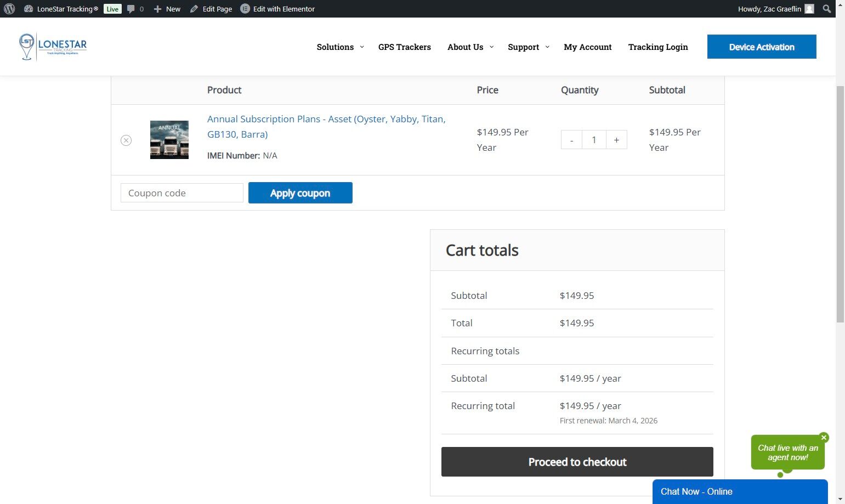Viewport: 845px width, 504px height.
Task: Close the chat live agent bubble
Action: pos(824,438)
